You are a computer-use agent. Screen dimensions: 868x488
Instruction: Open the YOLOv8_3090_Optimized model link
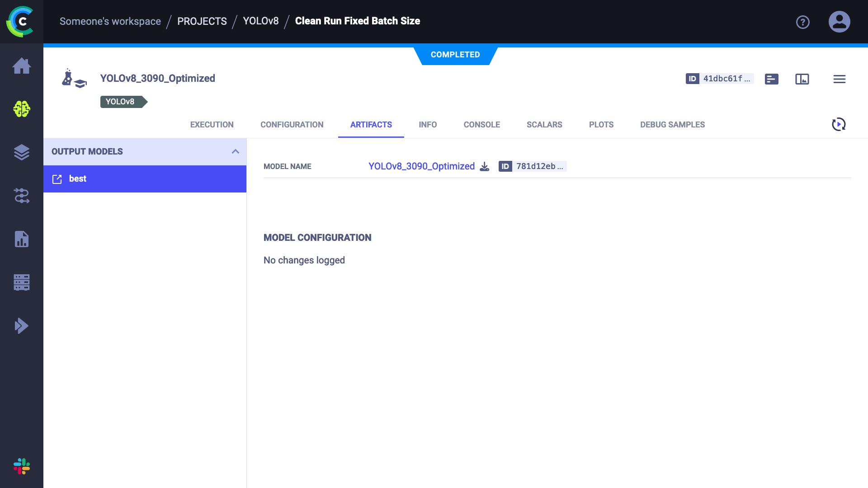tap(421, 166)
